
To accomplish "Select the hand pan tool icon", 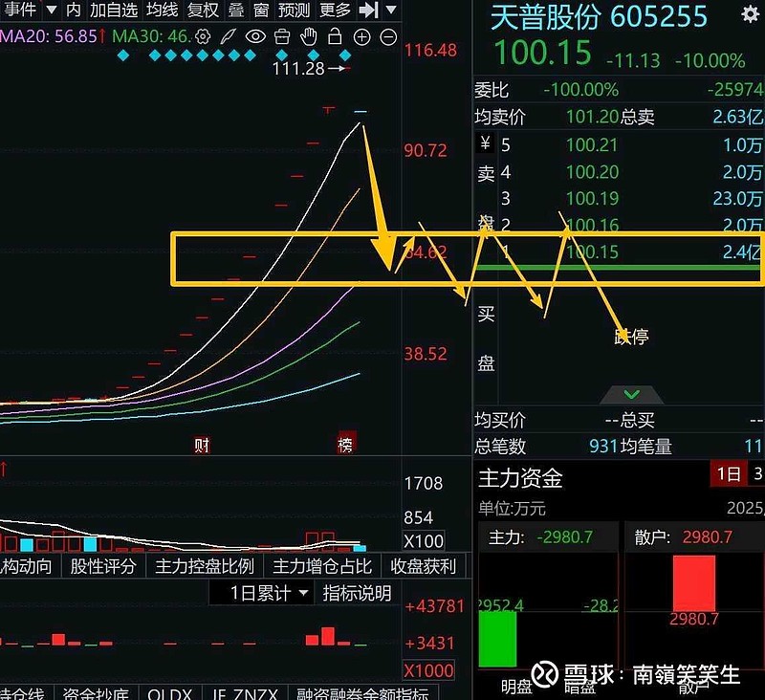I will [308, 37].
